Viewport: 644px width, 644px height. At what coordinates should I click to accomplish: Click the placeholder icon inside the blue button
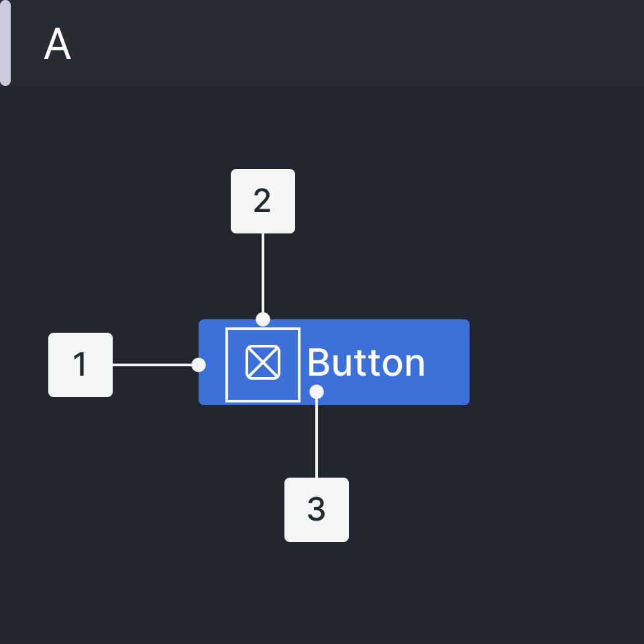click(x=263, y=363)
